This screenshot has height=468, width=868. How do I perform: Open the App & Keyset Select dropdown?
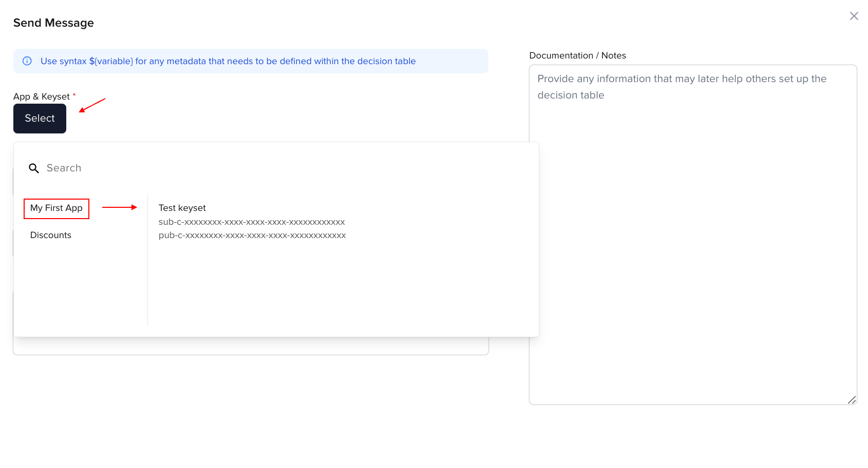(40, 119)
